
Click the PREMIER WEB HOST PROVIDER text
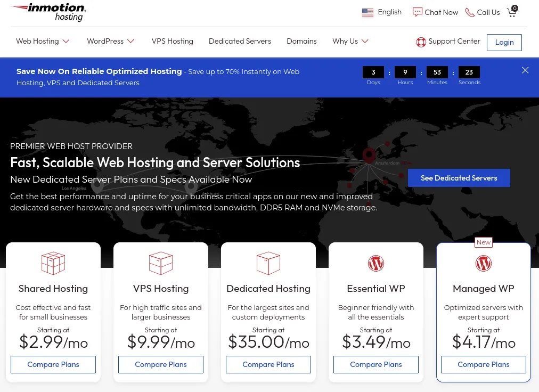[x=71, y=146]
